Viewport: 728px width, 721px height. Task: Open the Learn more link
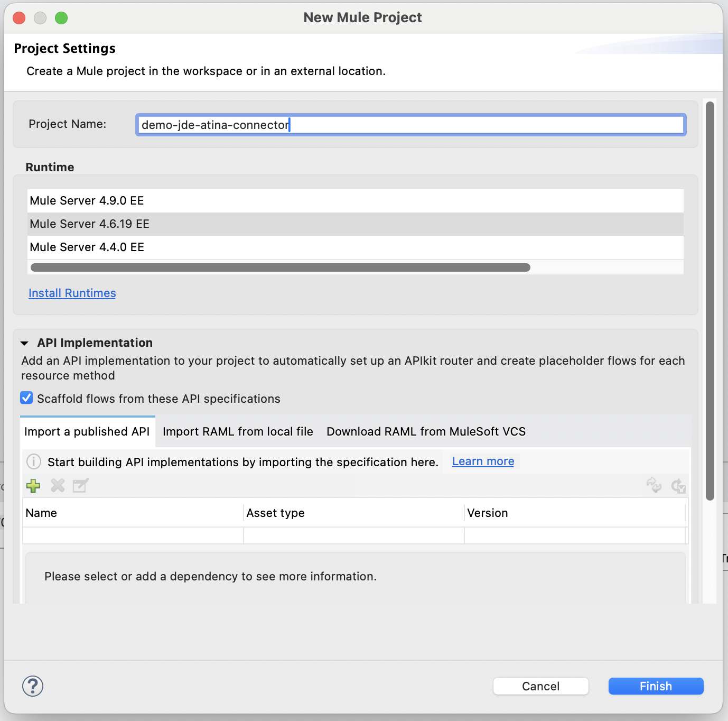[x=483, y=461]
